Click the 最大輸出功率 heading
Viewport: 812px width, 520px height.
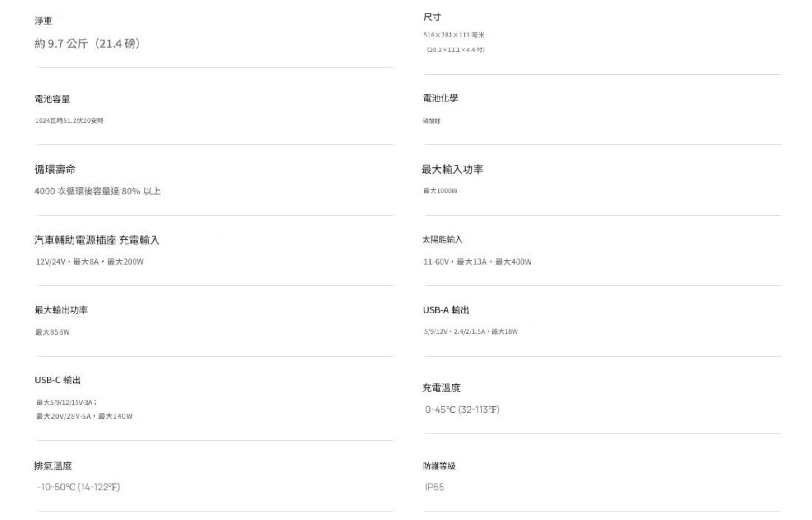click(x=61, y=310)
